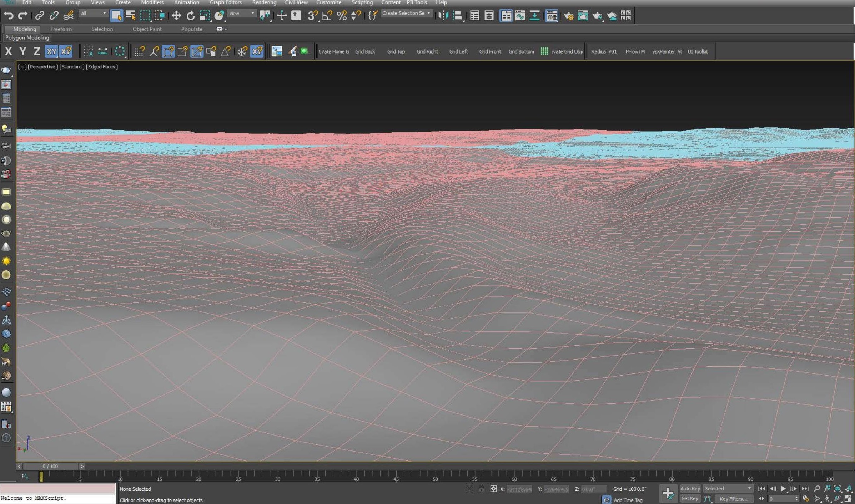Click the Redo arrow icon
The image size is (855, 504).
[22, 15]
